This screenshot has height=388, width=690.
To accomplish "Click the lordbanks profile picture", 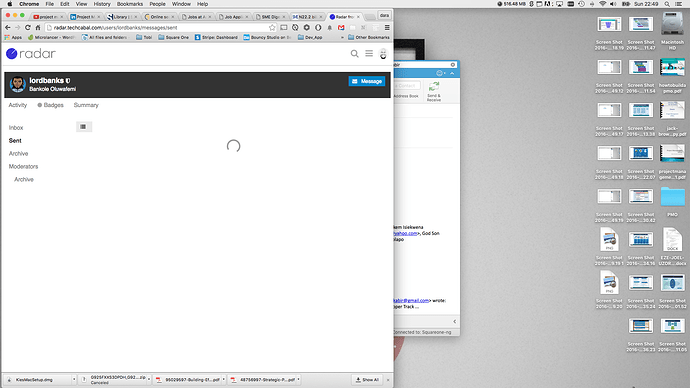I will pyautogui.click(x=18, y=84).
